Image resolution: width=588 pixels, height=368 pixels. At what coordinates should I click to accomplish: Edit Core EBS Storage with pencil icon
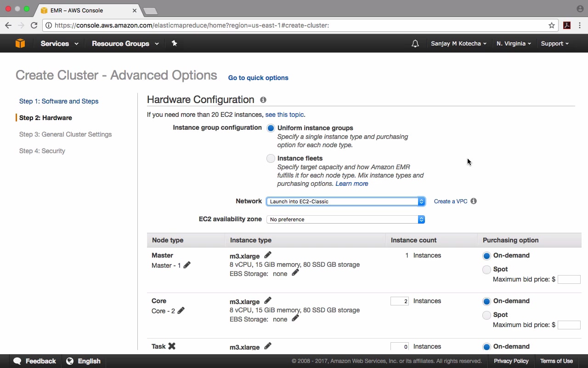295,318
